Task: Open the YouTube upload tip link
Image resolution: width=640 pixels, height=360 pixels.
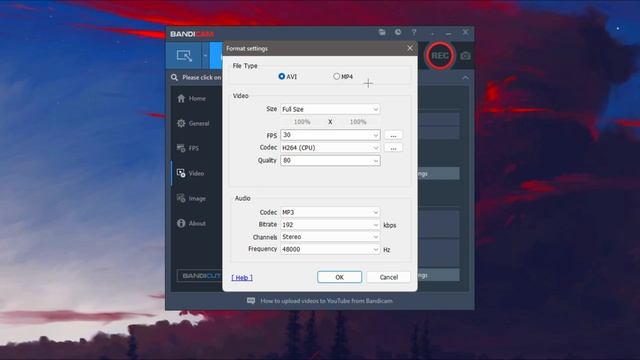Action: [x=326, y=301]
